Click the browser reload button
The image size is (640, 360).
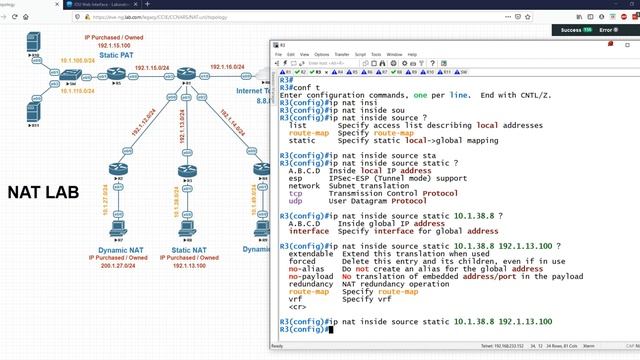pyautogui.click(x=15, y=17)
